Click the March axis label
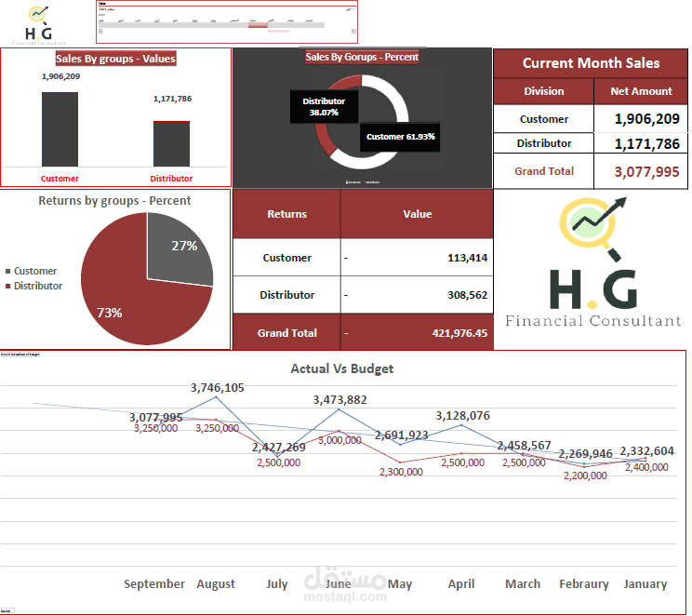Screen dimensions: 692x616 pyautogui.click(x=523, y=583)
